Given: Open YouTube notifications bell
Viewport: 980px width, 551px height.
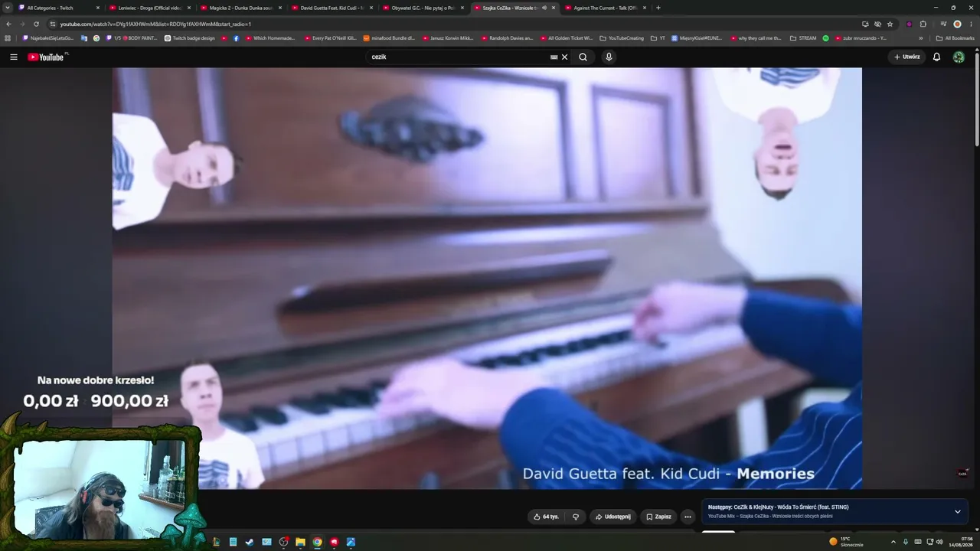Looking at the screenshot, I should click(936, 57).
